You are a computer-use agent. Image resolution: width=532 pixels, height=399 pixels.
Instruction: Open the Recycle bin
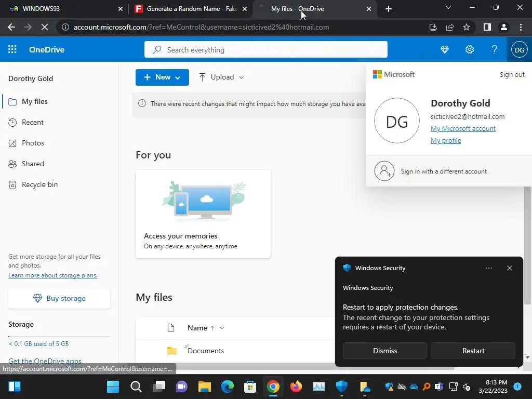[x=59, y=184]
